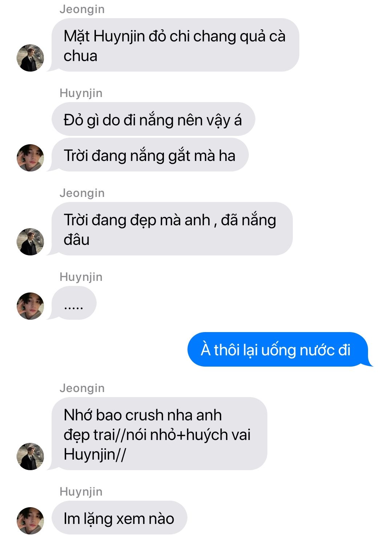The height and width of the screenshot is (541, 392).
Task: Tap Jeongin's avatar beside 'Nhớ bao crush' message
Action: point(30,456)
